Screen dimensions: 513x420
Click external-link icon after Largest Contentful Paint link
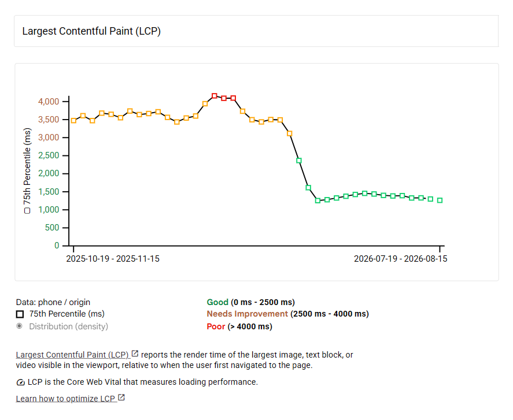coord(135,354)
